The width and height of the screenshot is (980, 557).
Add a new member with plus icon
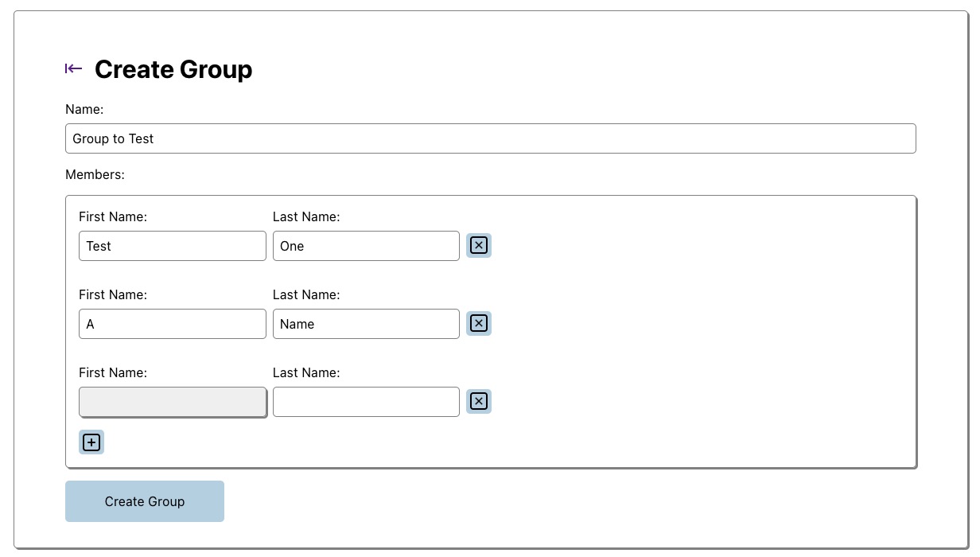coord(91,442)
